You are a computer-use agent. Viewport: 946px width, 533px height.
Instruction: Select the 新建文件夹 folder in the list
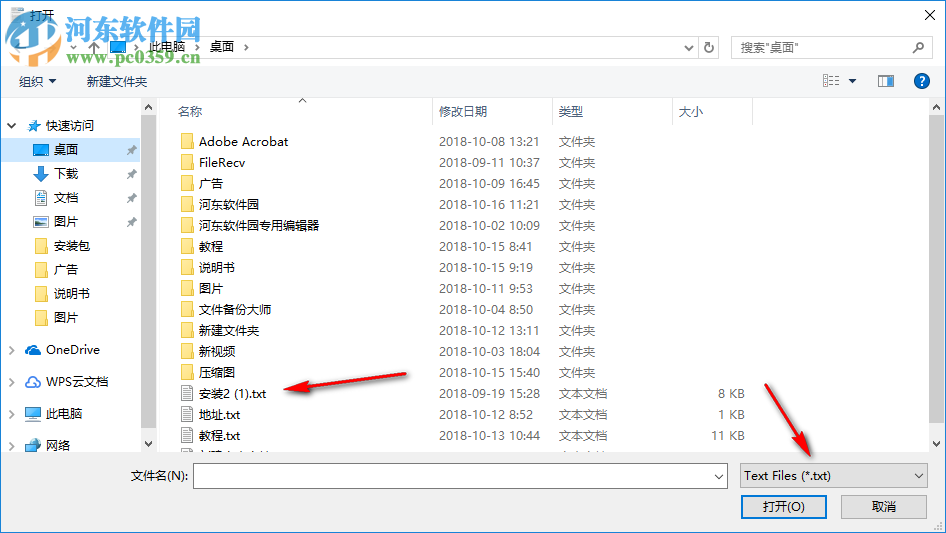pos(229,331)
